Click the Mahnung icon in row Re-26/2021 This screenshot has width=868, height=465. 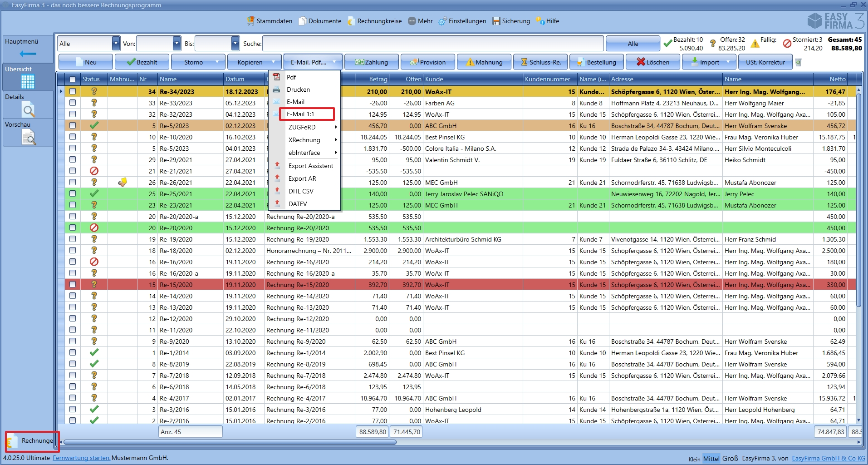(x=123, y=182)
